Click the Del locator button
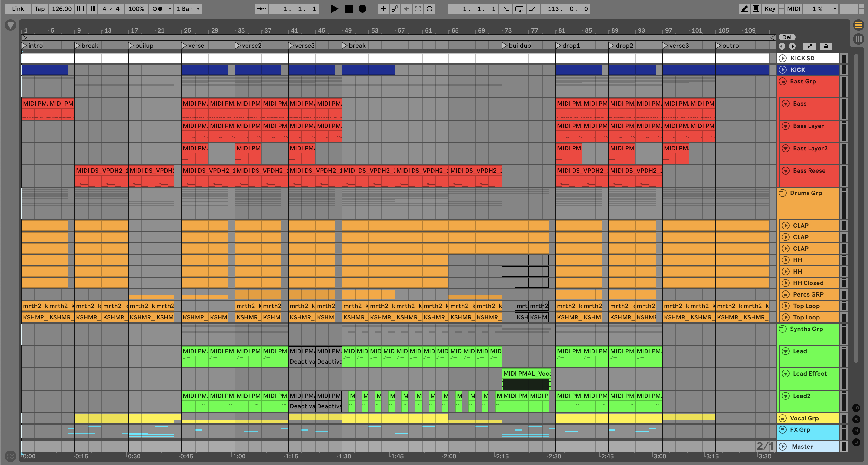This screenshot has height=465, width=868. (787, 37)
